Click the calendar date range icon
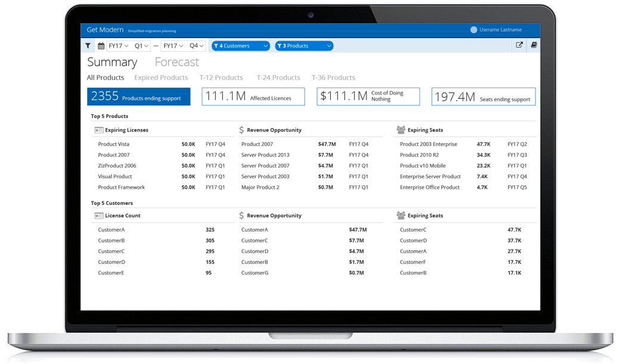Viewport: 620px width, 364px height. (x=101, y=46)
